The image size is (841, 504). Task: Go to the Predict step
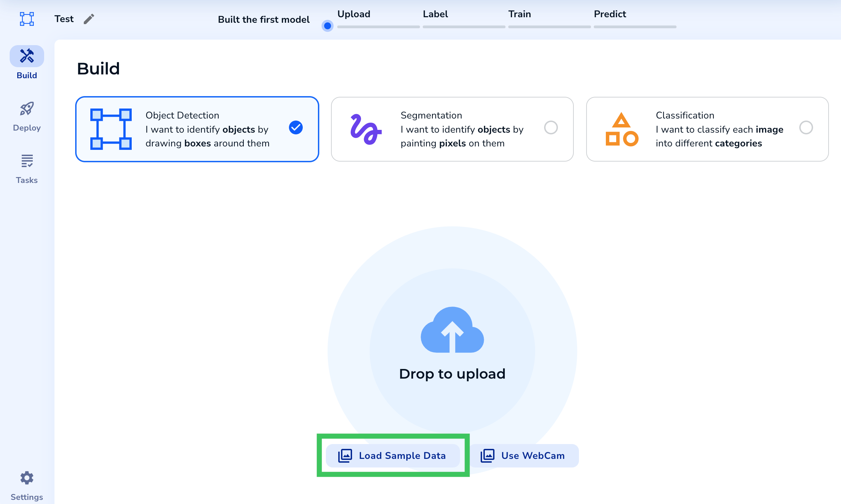(610, 14)
